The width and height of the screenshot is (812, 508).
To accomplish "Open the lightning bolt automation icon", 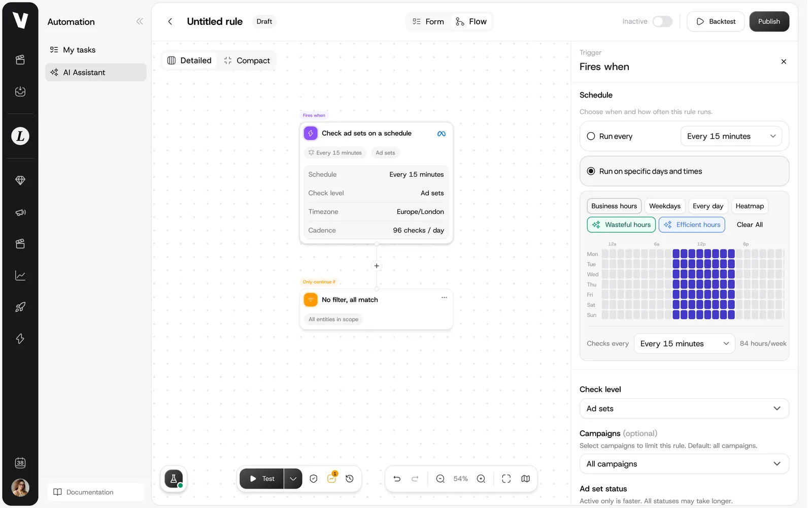I will coord(20,338).
